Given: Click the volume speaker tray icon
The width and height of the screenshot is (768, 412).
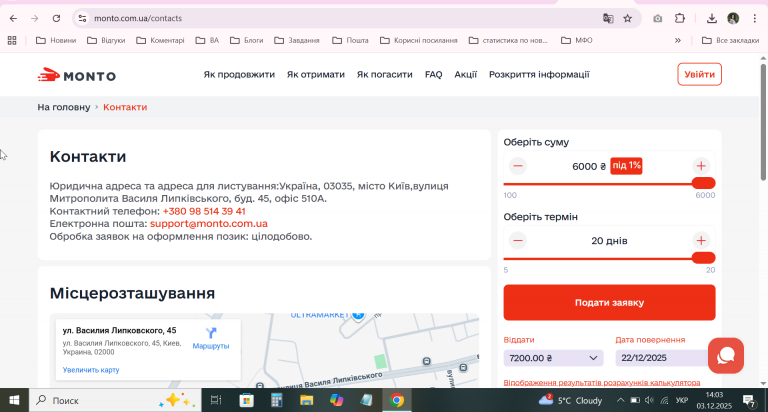Looking at the screenshot, I should pos(649,400).
